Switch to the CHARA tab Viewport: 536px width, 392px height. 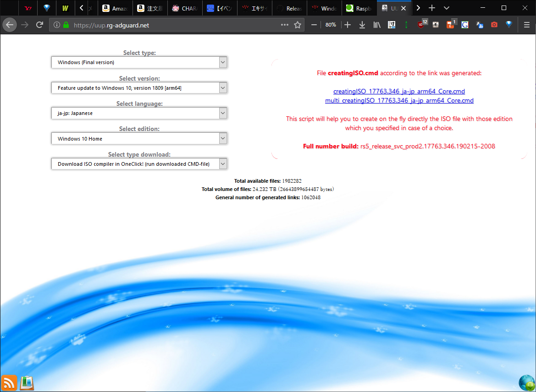pos(185,8)
